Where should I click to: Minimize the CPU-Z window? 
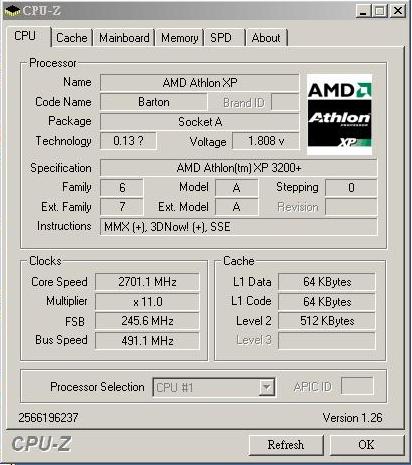coord(363,11)
